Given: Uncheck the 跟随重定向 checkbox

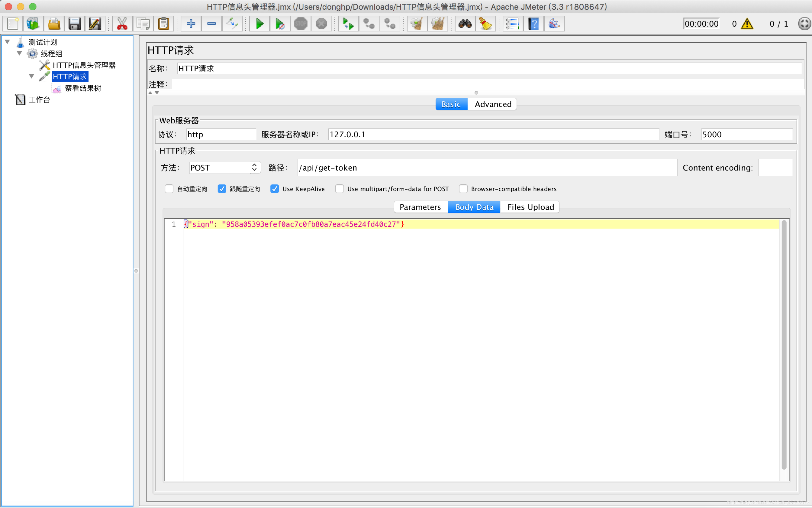Looking at the screenshot, I should coord(222,189).
